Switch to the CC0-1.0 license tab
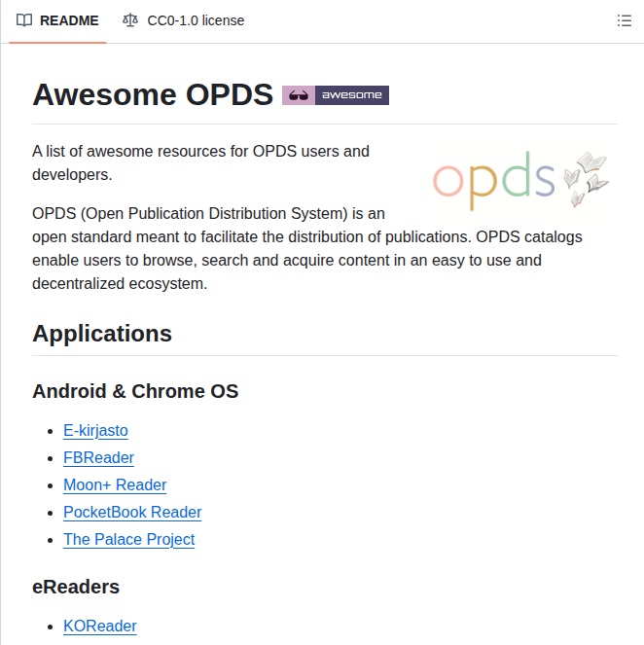 click(184, 20)
